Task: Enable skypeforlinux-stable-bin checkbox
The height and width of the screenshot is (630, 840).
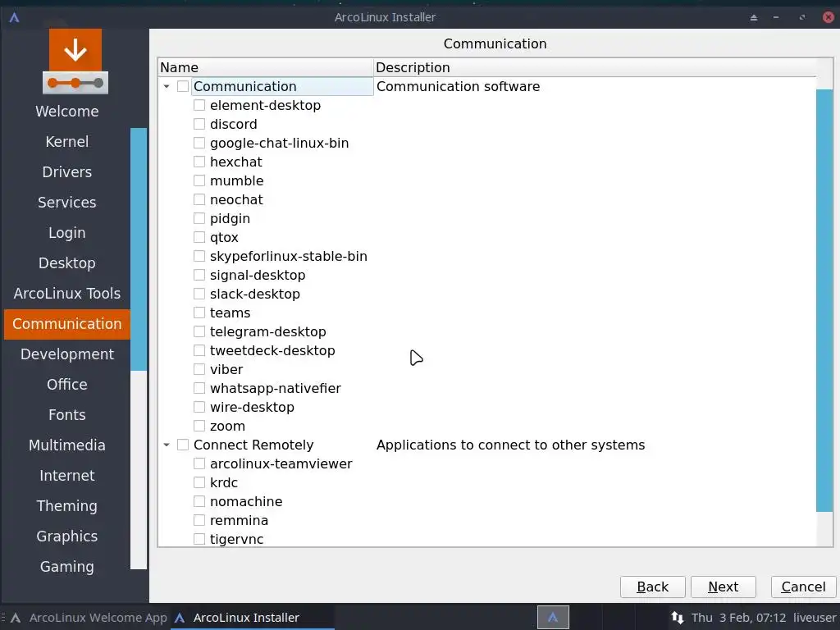Action: [x=199, y=256]
